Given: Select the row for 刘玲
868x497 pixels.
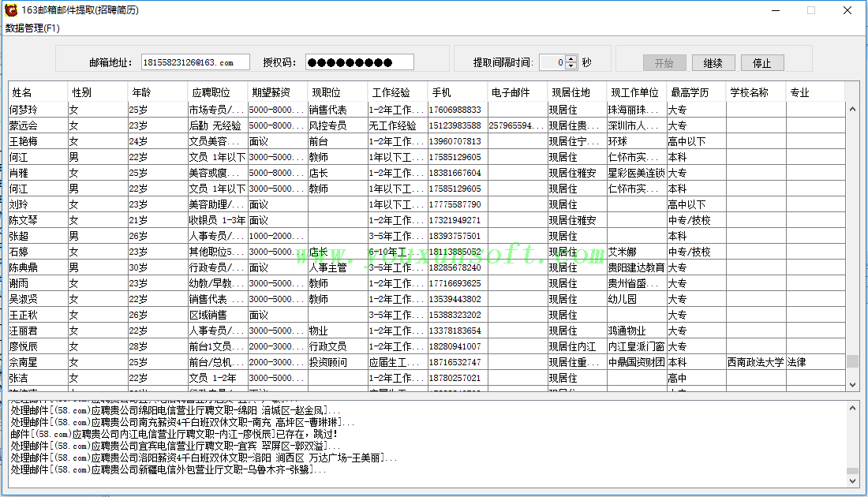Looking at the screenshot, I should coord(426,204).
